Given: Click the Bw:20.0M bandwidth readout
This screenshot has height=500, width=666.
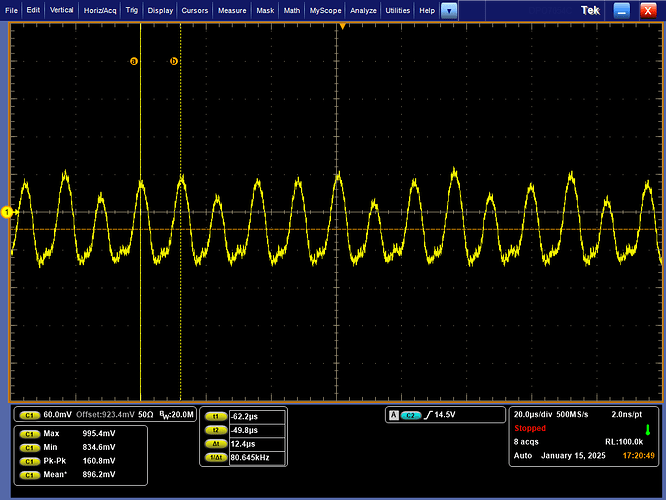Looking at the screenshot, I should pos(176,415).
